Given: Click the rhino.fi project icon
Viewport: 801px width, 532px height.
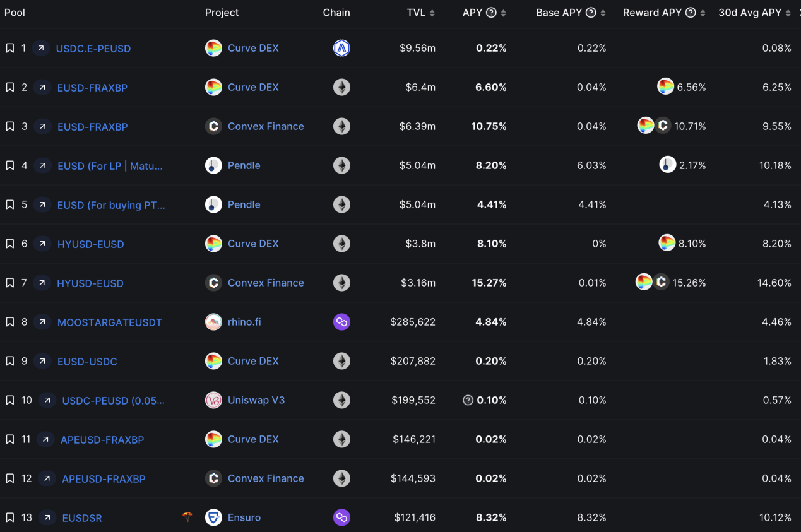Looking at the screenshot, I should tap(213, 322).
